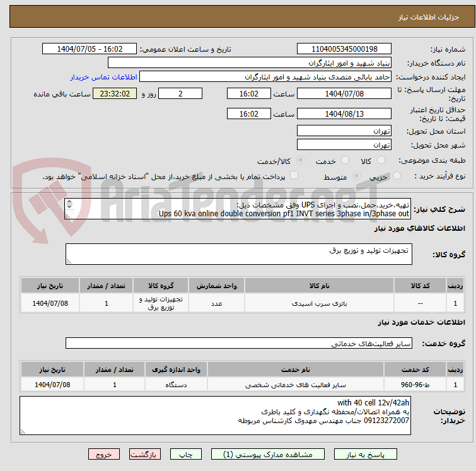
Task: Click the cell 'سایر فعالیت های خدماتی شخصی'
Action: [x=296, y=385]
